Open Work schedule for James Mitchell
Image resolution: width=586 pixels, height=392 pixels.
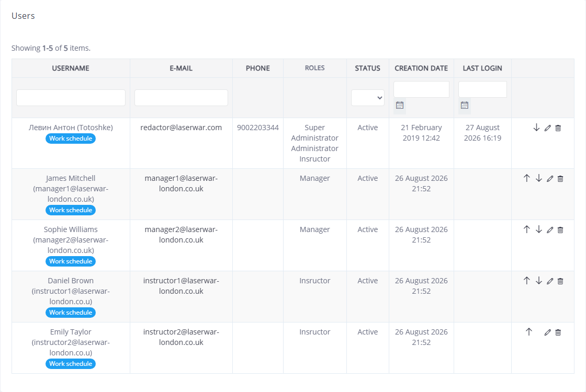point(71,210)
